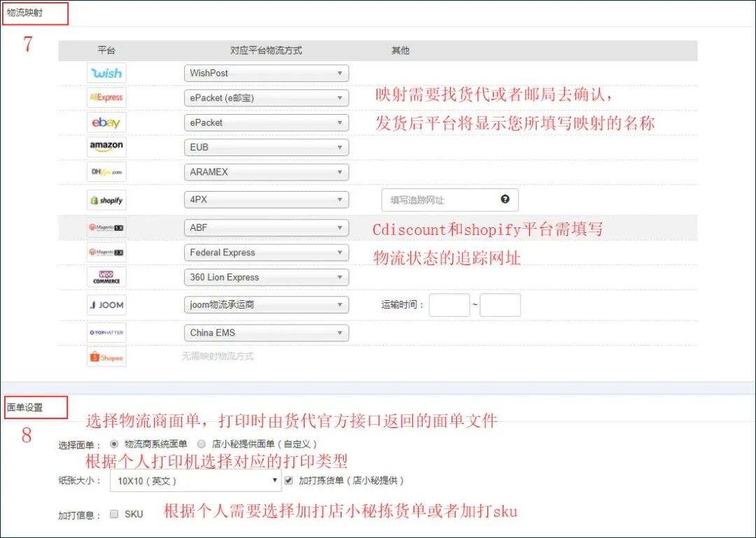Select the DHgate platform icon
The width and height of the screenshot is (756, 538).
[106, 171]
